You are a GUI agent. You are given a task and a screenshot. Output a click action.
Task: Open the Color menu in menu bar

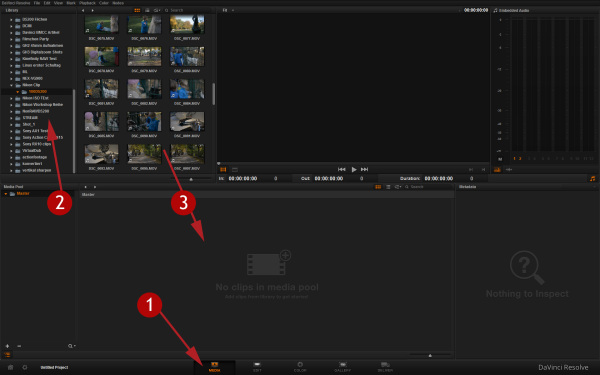[104, 3]
